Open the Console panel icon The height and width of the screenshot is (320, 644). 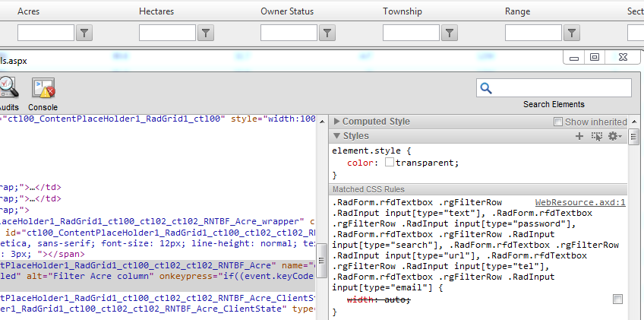43,87
